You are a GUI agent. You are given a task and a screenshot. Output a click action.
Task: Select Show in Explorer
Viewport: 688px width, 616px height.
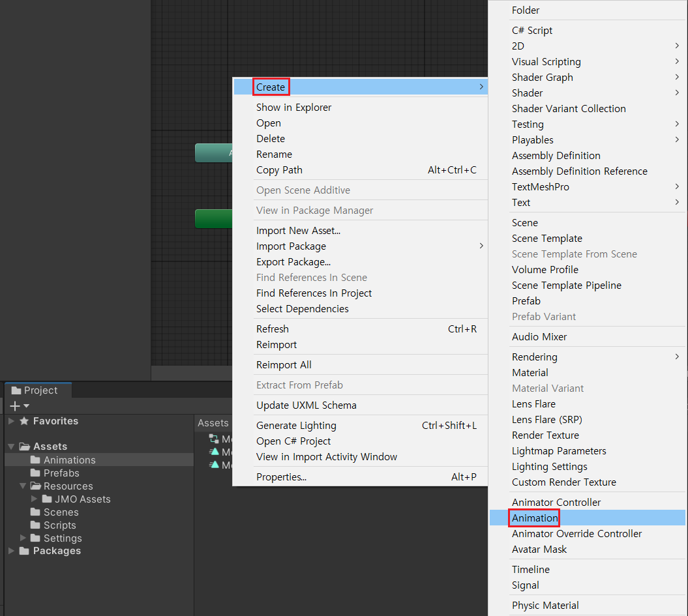361,108
